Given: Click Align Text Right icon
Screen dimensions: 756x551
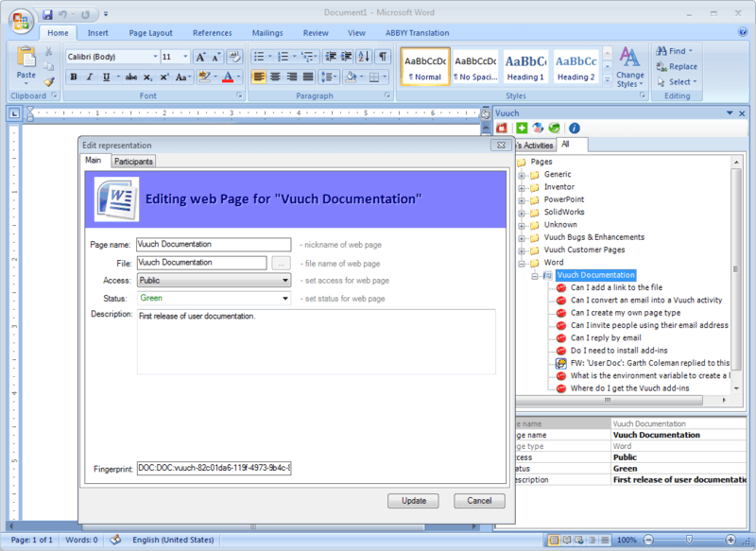Looking at the screenshot, I should pyautogui.click(x=292, y=77).
